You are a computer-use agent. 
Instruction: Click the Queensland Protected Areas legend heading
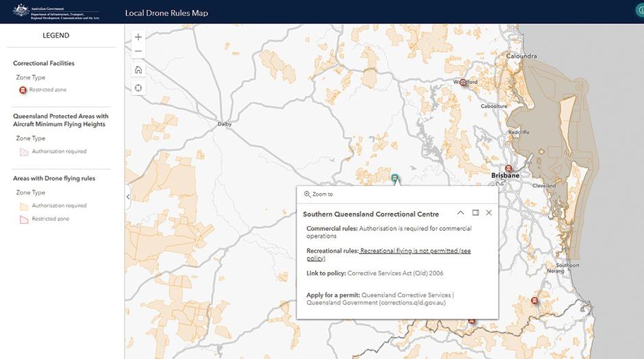click(x=60, y=120)
